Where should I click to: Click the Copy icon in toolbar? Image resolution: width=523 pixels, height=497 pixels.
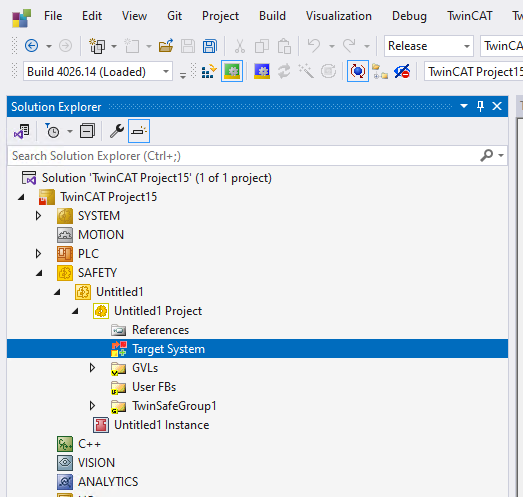[262, 46]
